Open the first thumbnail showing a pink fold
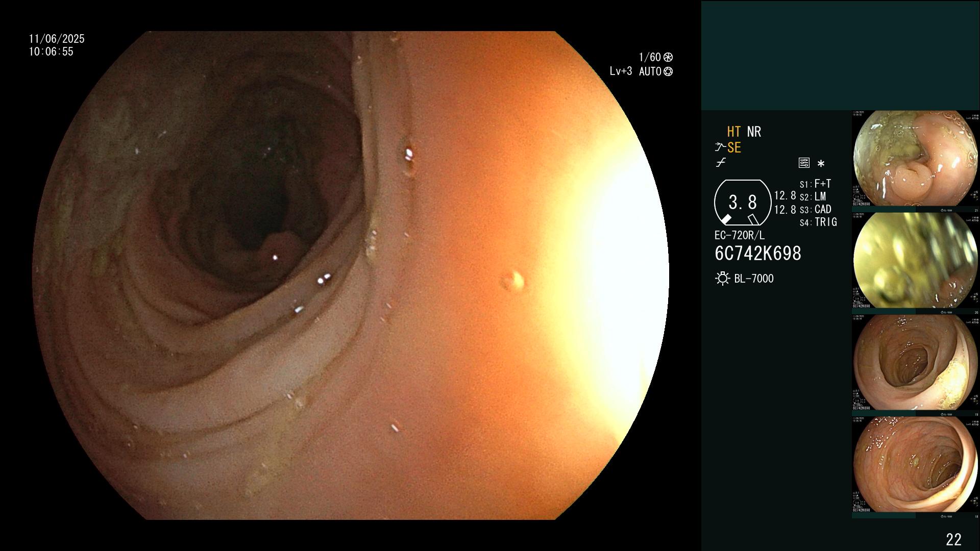The width and height of the screenshot is (980, 551). 915,159
